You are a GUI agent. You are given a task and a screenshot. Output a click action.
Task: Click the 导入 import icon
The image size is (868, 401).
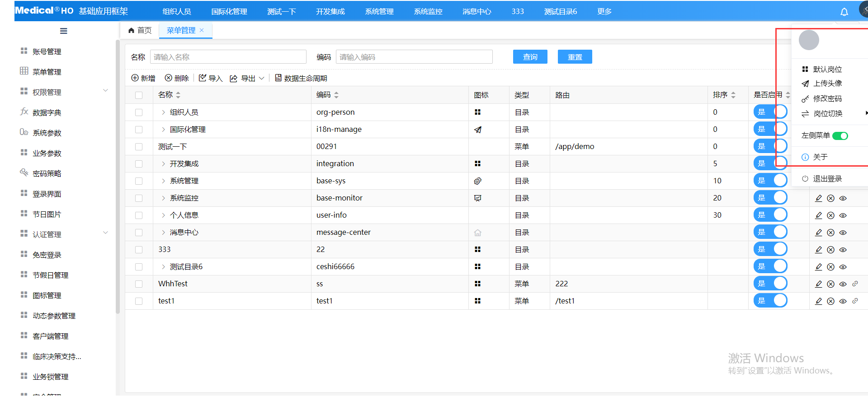point(203,78)
